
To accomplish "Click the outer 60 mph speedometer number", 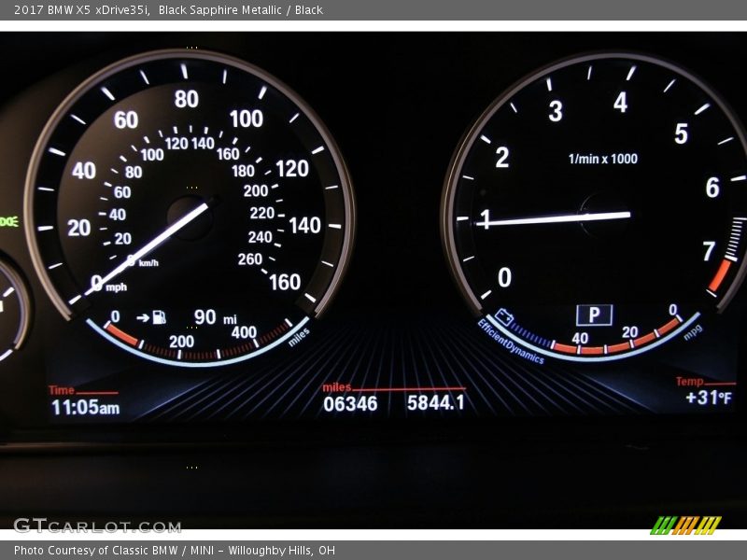I will pos(126,120).
